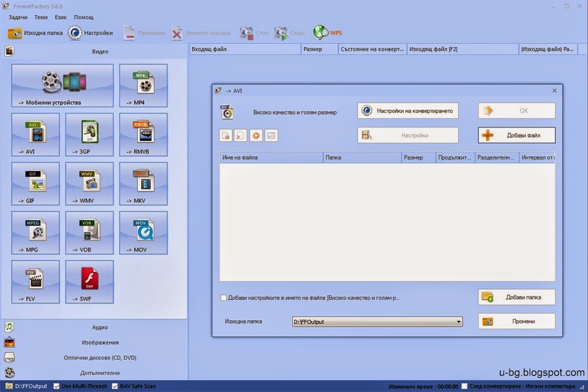Click the dialog's Размер column header
Screen dimensions: 588x392
coord(419,157)
